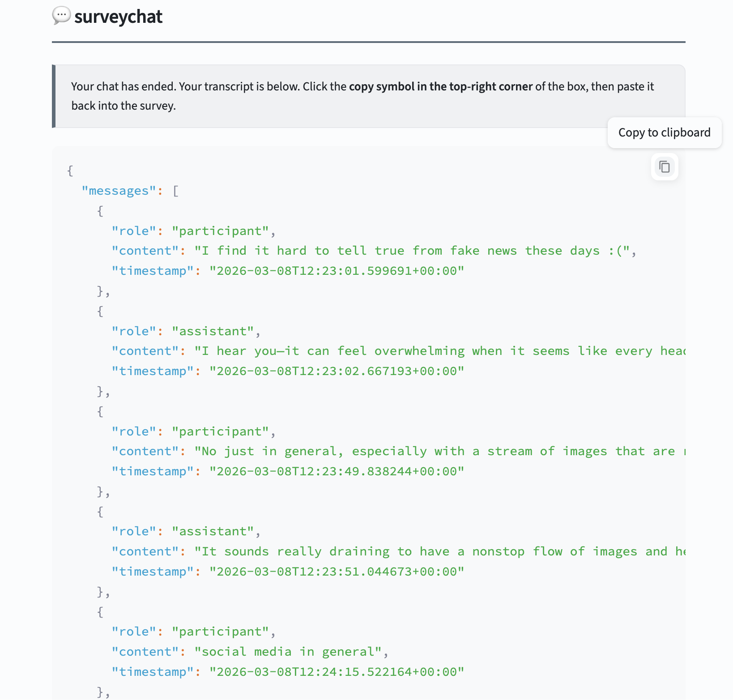
Task: Click the 'messages' key in the JSON
Action: click(x=118, y=191)
